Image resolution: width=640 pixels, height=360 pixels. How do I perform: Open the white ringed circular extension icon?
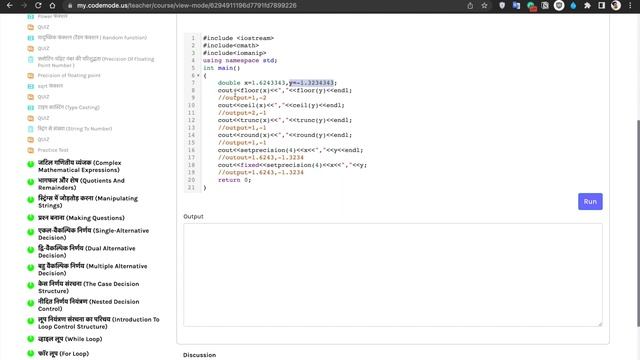559,6
